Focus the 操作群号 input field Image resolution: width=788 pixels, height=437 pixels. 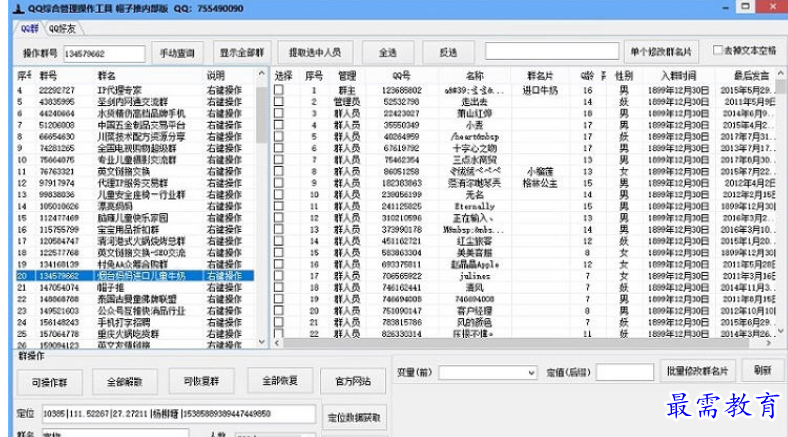click(x=104, y=53)
